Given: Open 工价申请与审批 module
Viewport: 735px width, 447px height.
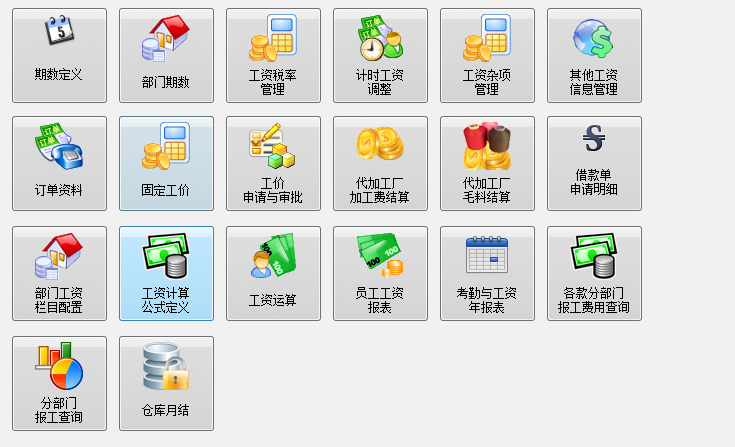Looking at the screenshot, I should point(273,164).
